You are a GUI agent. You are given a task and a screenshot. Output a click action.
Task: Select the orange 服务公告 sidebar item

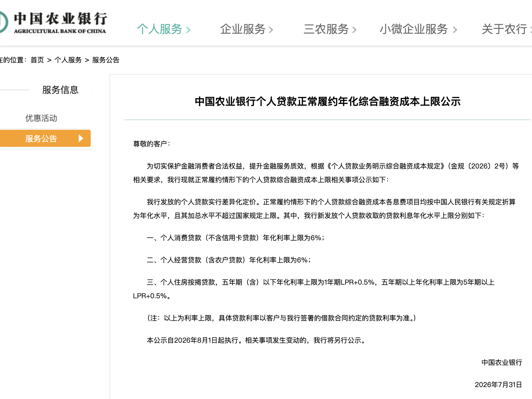click(x=45, y=138)
